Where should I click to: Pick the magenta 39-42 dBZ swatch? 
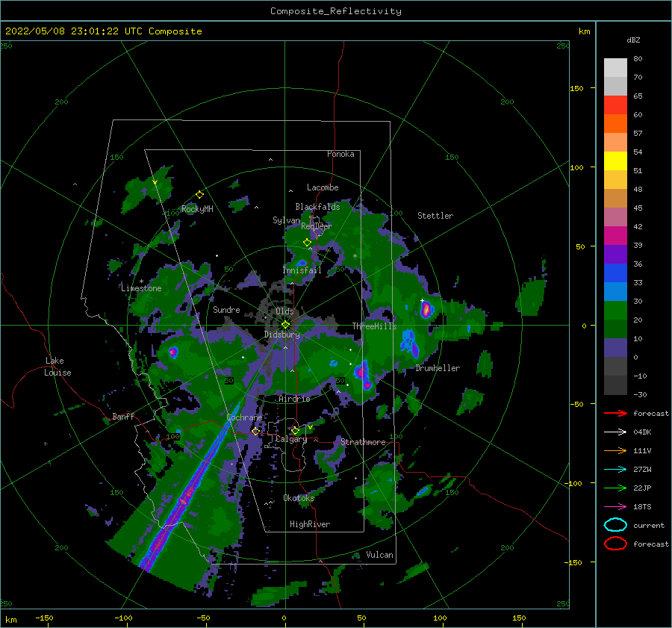click(615, 236)
